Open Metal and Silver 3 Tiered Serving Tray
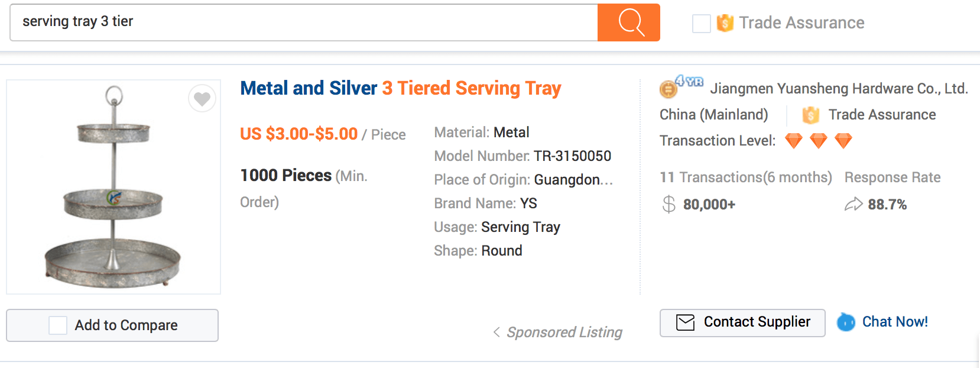This screenshot has width=980, height=368. click(400, 88)
